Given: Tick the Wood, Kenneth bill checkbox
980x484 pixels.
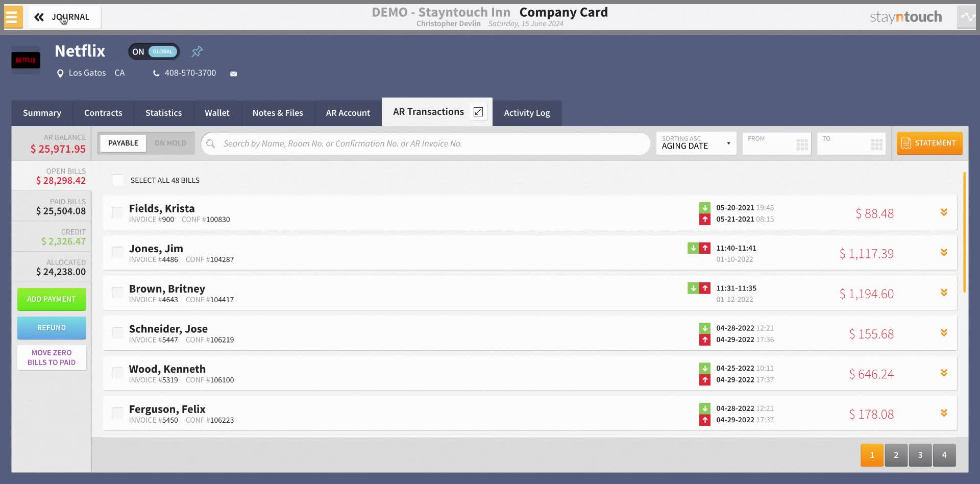Looking at the screenshot, I should [117, 373].
